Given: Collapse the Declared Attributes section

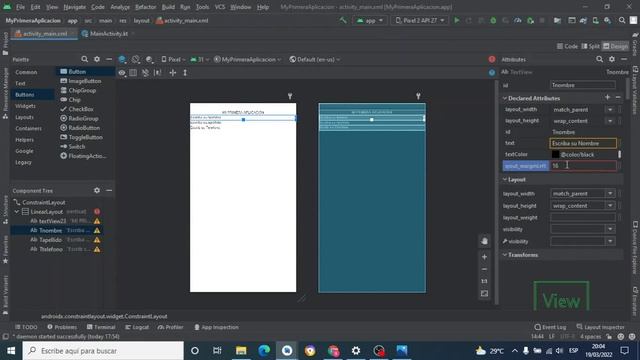Looking at the screenshot, I should (x=505, y=98).
